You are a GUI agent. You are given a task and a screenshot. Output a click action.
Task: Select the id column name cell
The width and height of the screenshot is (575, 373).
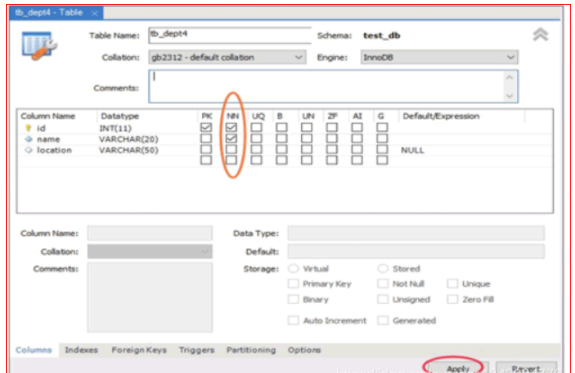[x=41, y=128]
